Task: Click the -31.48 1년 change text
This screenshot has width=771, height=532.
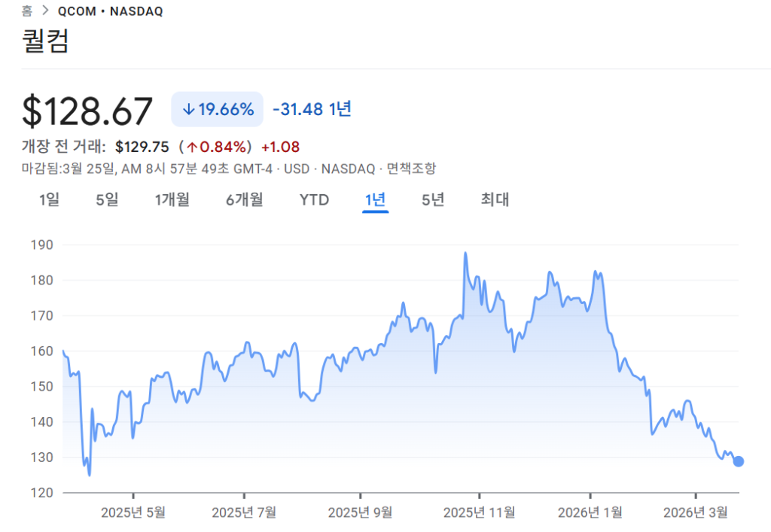Action: (312, 109)
